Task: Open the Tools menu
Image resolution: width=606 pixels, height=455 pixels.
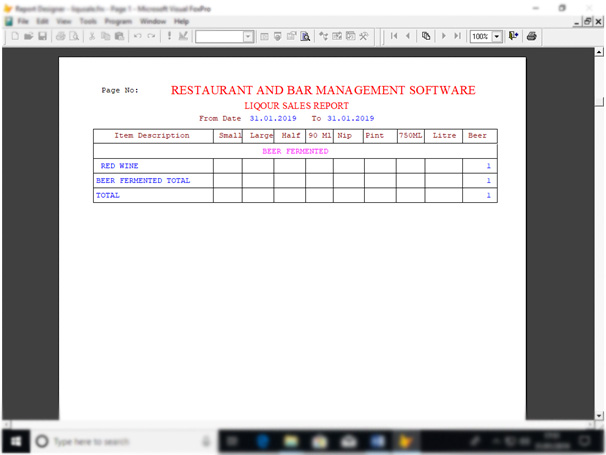Action: [88, 21]
